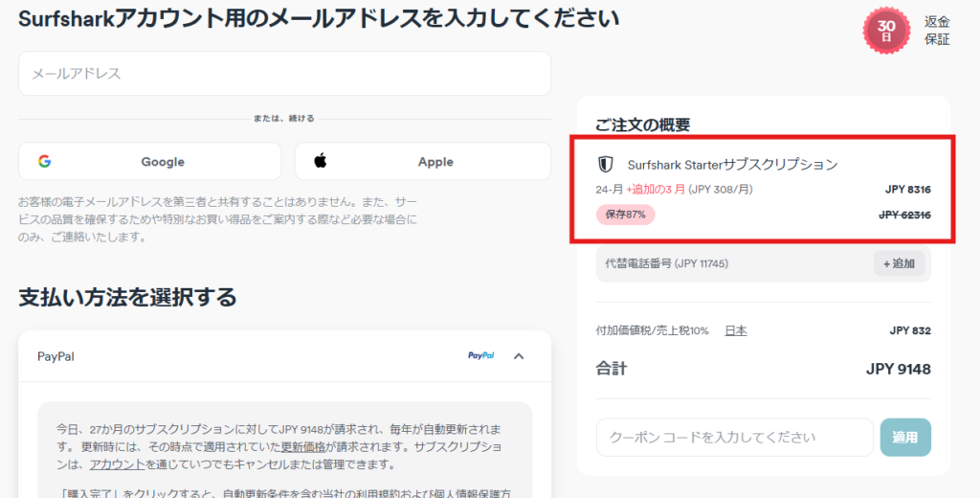
Task: Click the 合計 JPY 9148 total amount
Action: 898,369
